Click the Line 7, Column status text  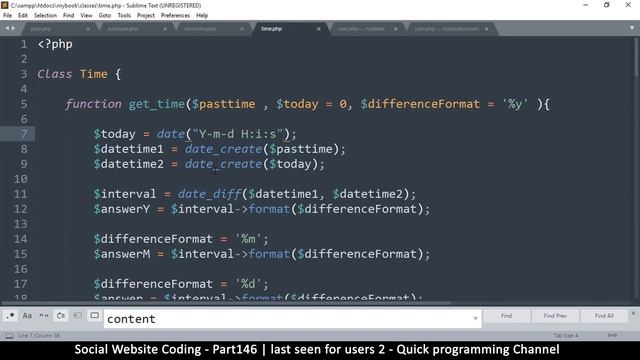coord(39,336)
